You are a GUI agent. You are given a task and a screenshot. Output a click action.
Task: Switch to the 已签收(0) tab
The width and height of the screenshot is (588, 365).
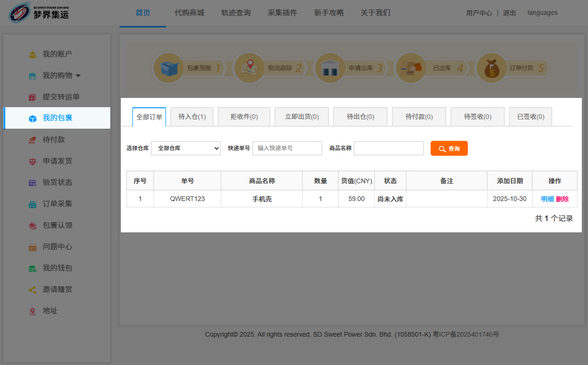coord(530,117)
